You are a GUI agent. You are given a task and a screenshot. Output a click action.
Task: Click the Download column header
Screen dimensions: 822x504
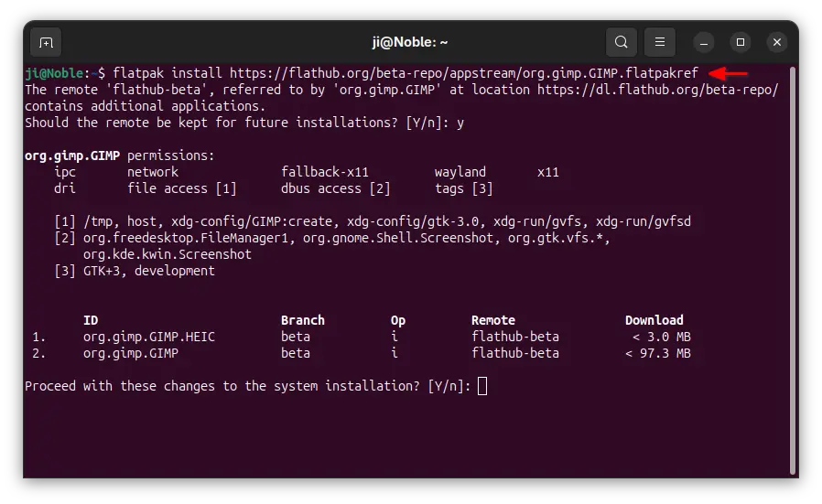point(654,320)
